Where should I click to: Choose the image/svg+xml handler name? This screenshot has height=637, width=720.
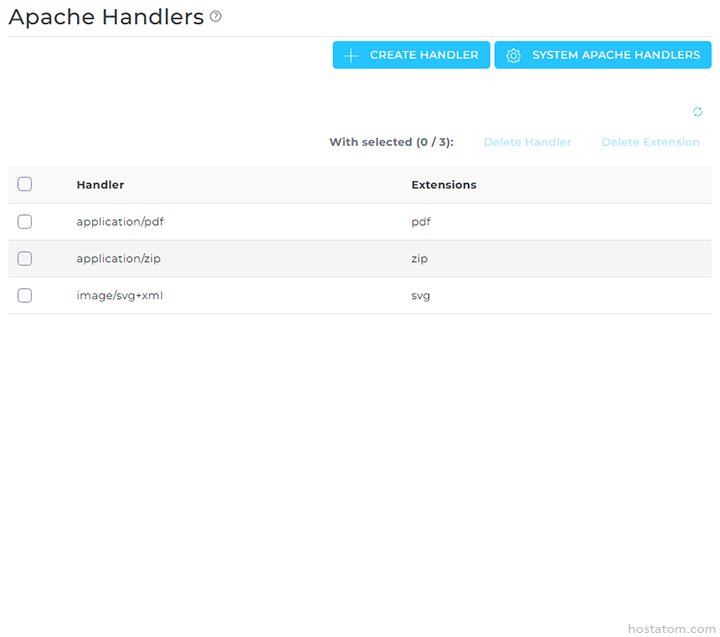tap(119, 295)
